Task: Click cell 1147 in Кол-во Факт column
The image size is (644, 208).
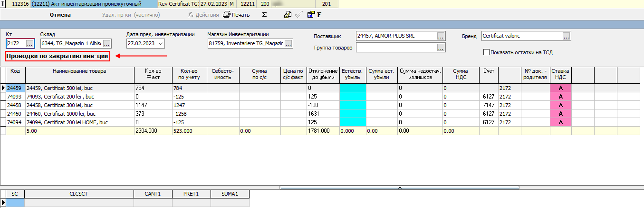Action: click(x=153, y=105)
